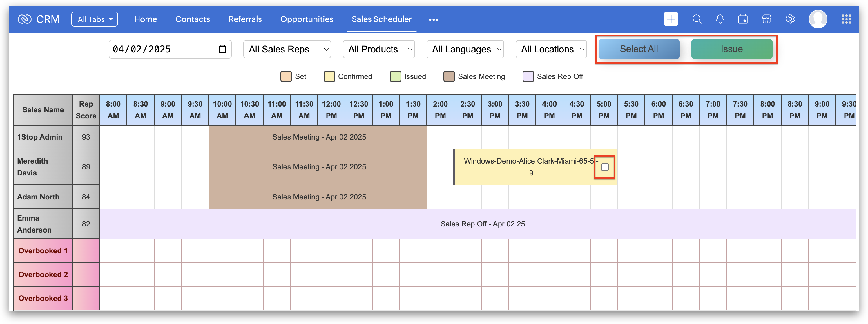Viewport: 868px width, 324px height.
Task: Open the search magnifier icon
Action: [x=697, y=19]
